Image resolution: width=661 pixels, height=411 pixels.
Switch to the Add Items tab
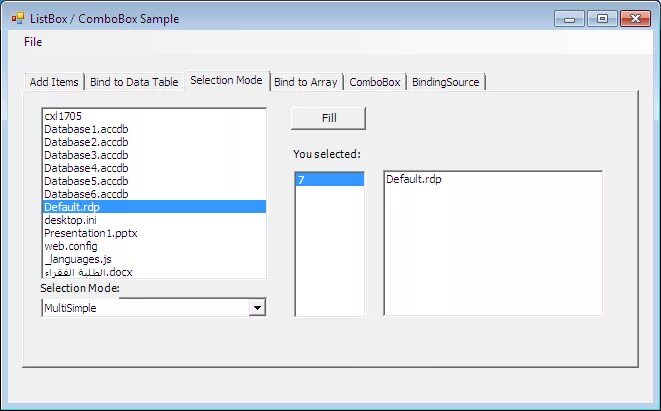[54, 82]
